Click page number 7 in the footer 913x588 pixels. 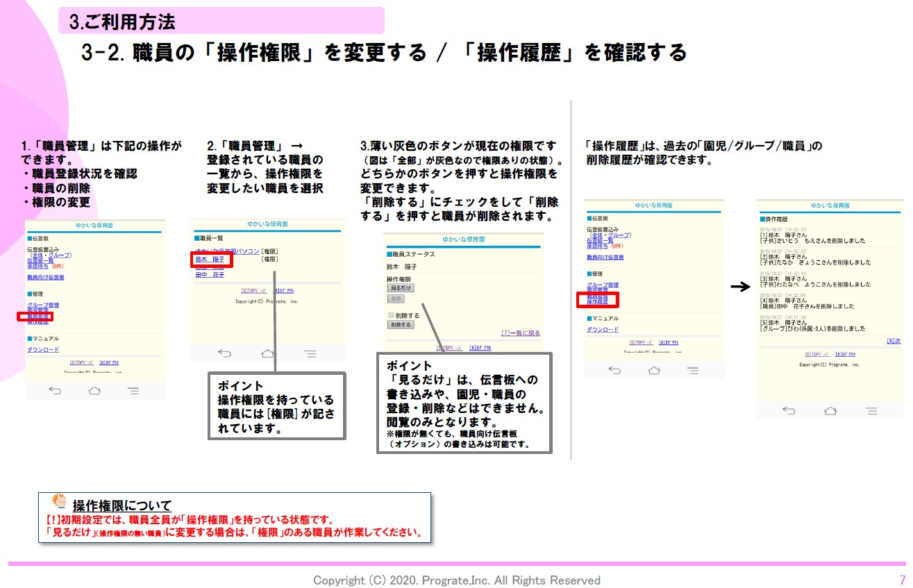click(902, 580)
